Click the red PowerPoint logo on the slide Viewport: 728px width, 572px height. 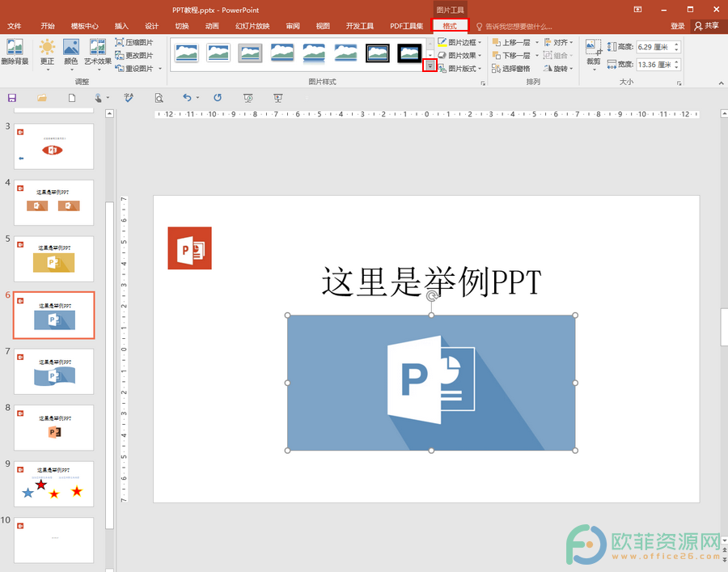[x=189, y=248]
